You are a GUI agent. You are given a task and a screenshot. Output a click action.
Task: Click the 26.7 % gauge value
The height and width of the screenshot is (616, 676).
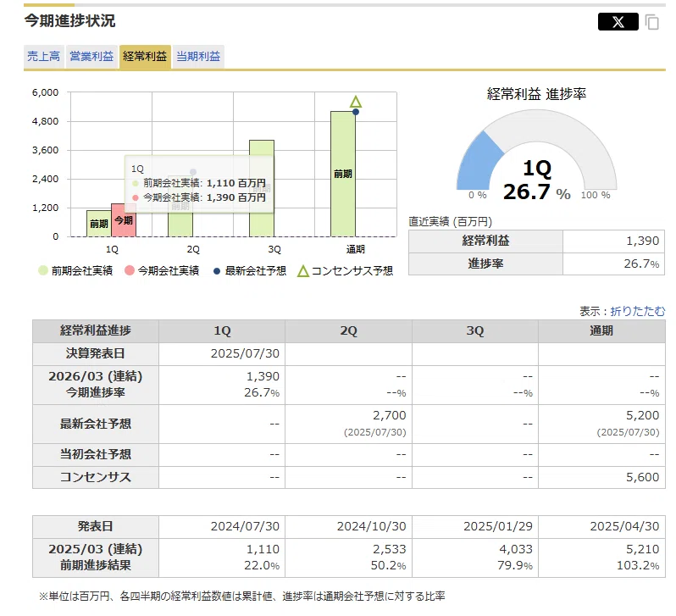537,192
